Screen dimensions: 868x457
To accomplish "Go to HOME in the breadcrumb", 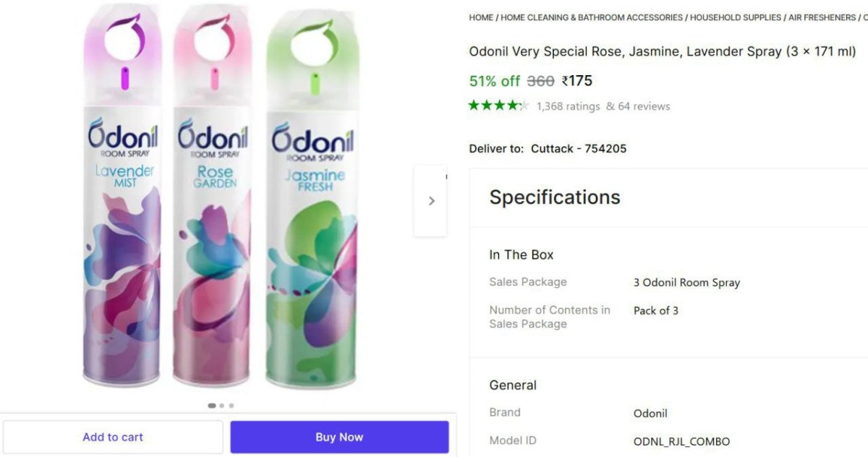I will [481, 17].
